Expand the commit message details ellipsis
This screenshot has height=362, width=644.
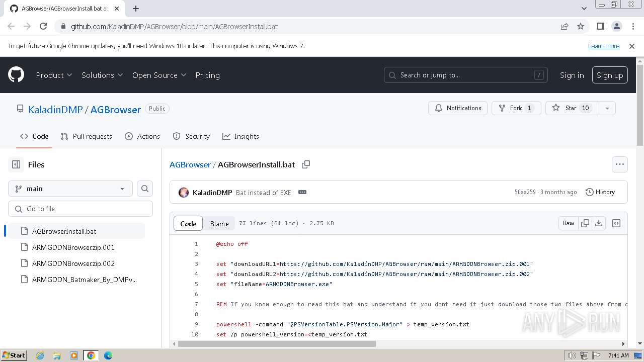pyautogui.click(x=302, y=192)
